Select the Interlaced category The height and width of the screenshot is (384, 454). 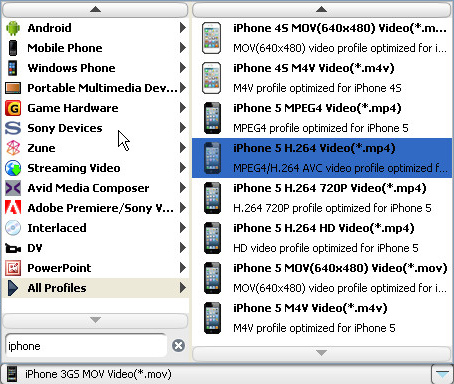(x=95, y=228)
